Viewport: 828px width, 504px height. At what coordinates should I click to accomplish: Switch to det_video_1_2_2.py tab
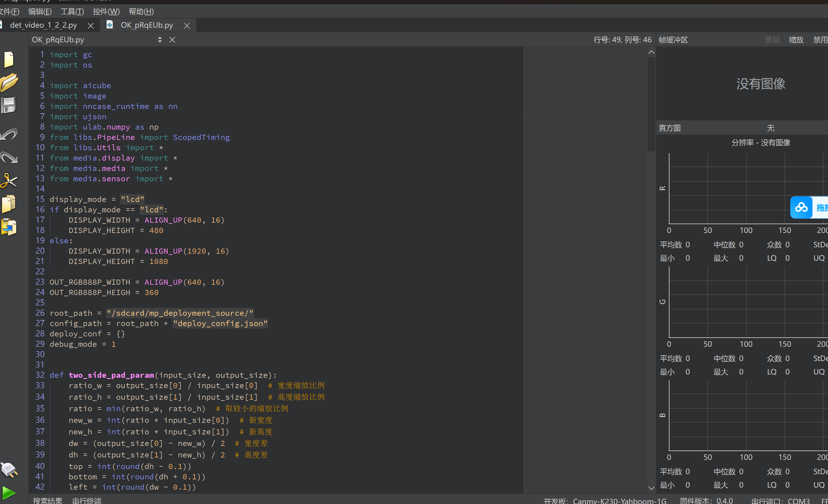pos(44,25)
